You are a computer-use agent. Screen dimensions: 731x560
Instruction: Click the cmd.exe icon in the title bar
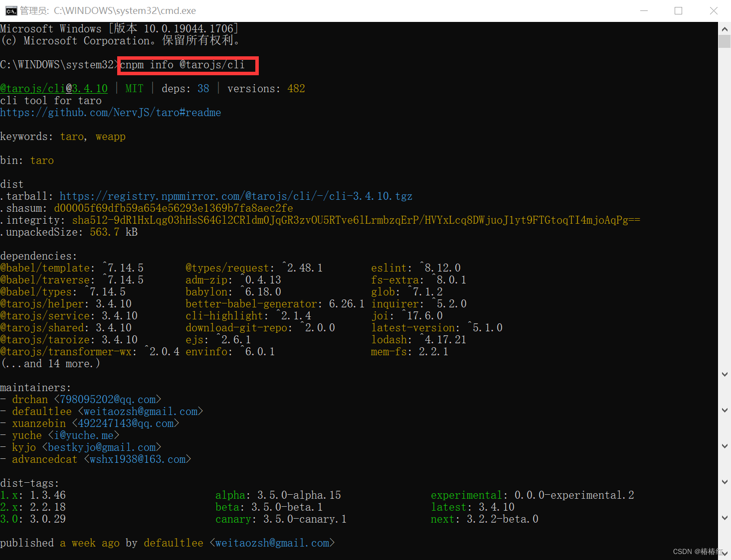10,10
